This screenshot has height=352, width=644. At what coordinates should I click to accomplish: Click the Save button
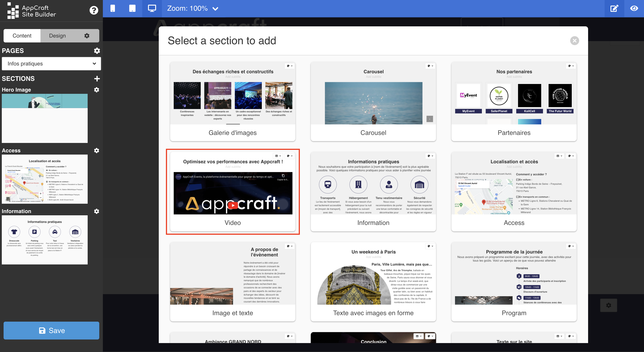pos(51,330)
